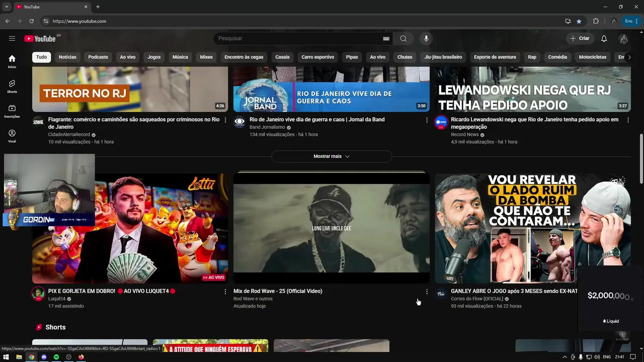Screen dimensions: 644x362
Task: Bookmark this page with the star
Action: pos(579,21)
